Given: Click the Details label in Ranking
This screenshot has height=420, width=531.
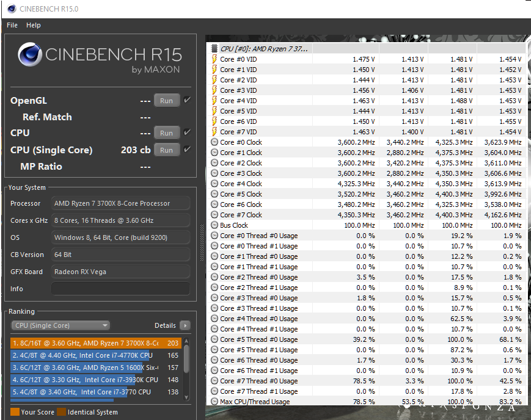Looking at the screenshot, I should click(x=165, y=325).
